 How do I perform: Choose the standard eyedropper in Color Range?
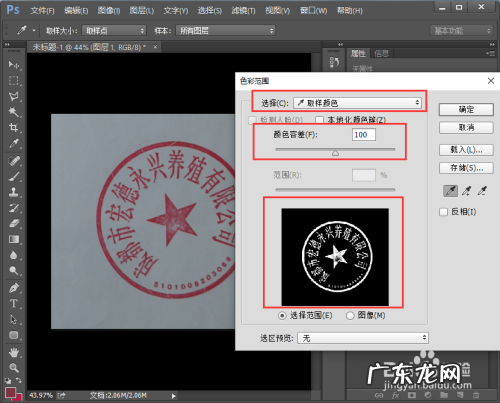coord(450,191)
